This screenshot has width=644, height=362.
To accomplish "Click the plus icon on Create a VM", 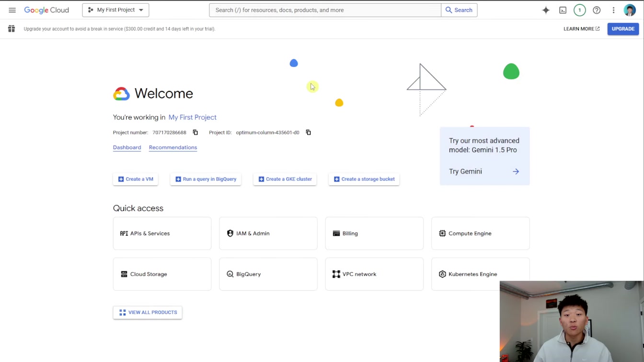I will coord(121,179).
